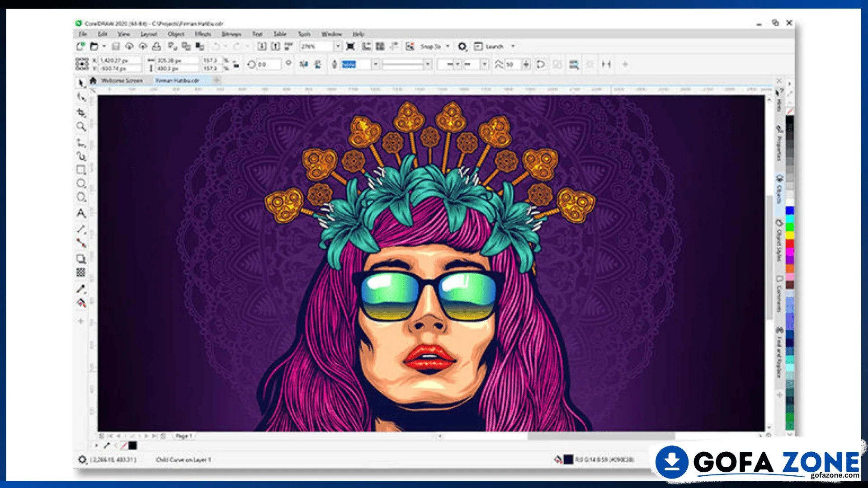This screenshot has width=868, height=488.
Task: Open the Bitmaps menu
Action: tap(231, 34)
